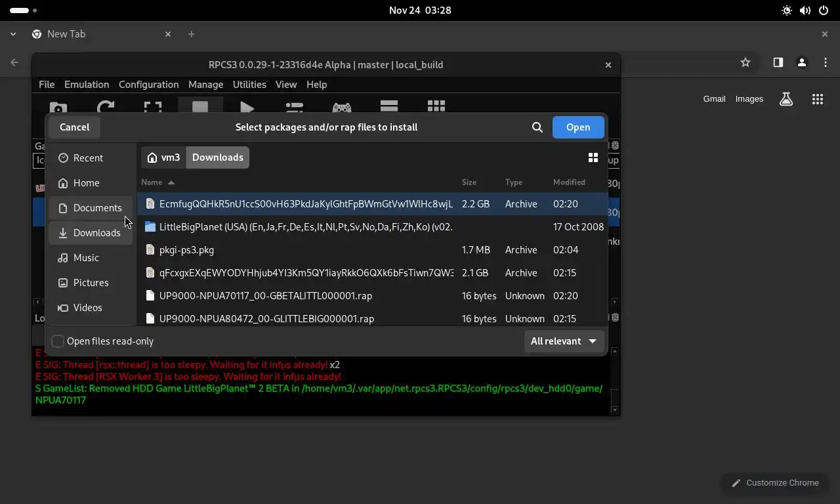Select the pkgi-ps3.pkg file
Image resolution: width=840 pixels, height=504 pixels.
click(372, 250)
